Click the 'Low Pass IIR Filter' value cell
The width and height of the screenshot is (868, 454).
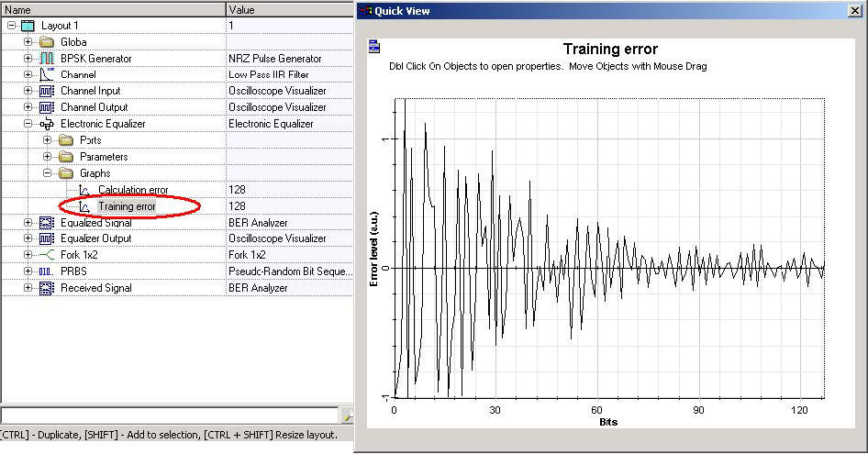[290, 74]
